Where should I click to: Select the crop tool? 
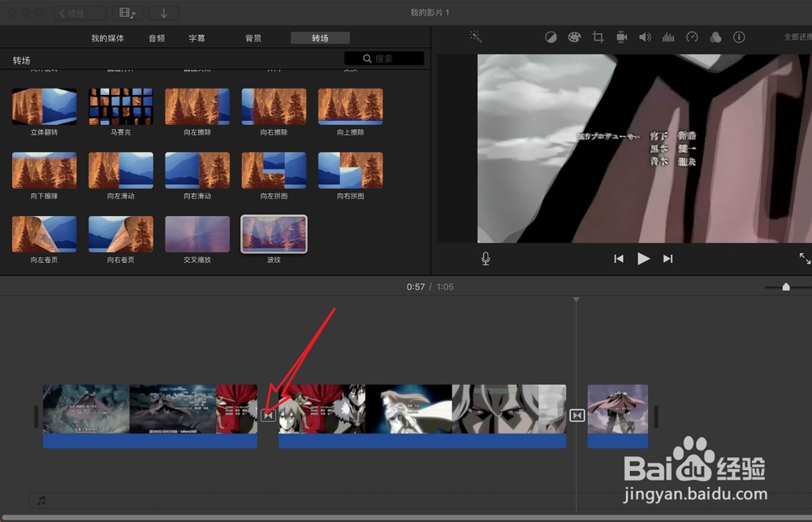point(598,37)
